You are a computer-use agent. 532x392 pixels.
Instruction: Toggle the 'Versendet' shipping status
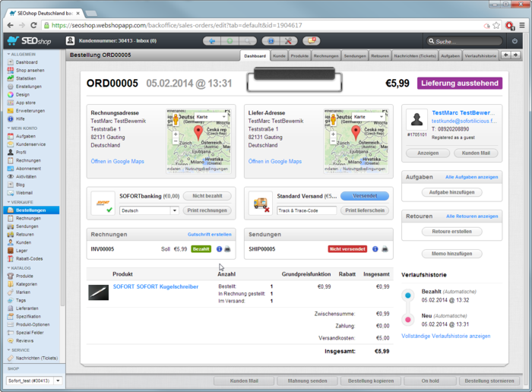[x=364, y=196]
